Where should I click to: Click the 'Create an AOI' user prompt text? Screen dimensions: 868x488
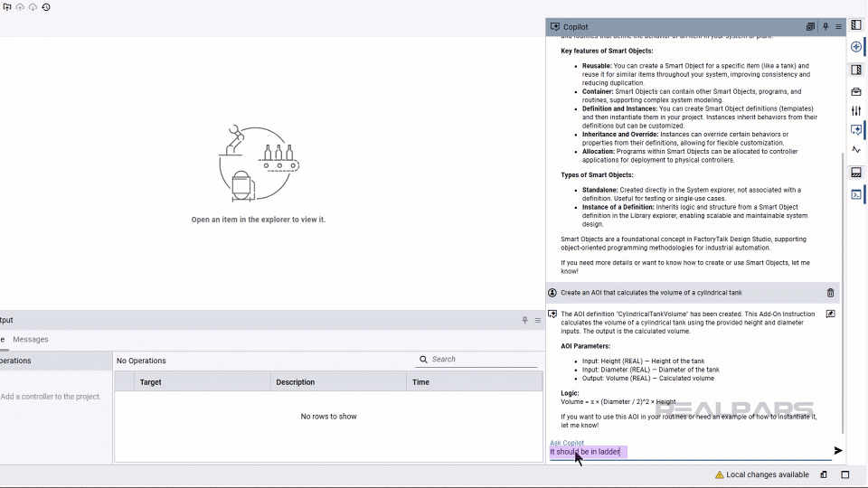pyautogui.click(x=651, y=293)
